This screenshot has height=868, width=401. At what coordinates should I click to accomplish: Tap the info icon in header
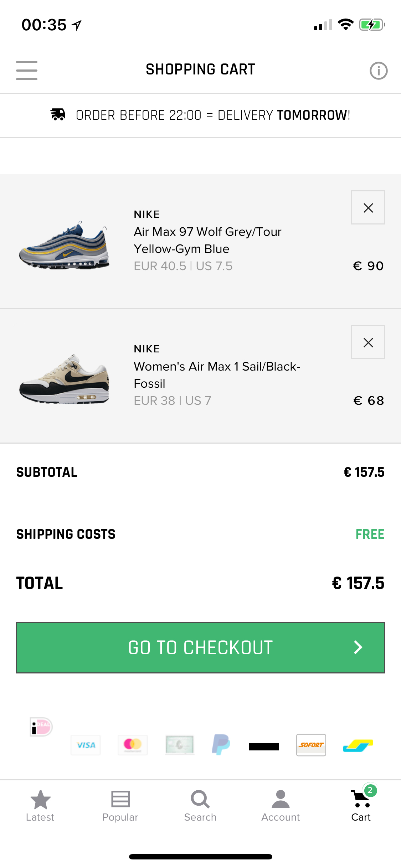(378, 71)
